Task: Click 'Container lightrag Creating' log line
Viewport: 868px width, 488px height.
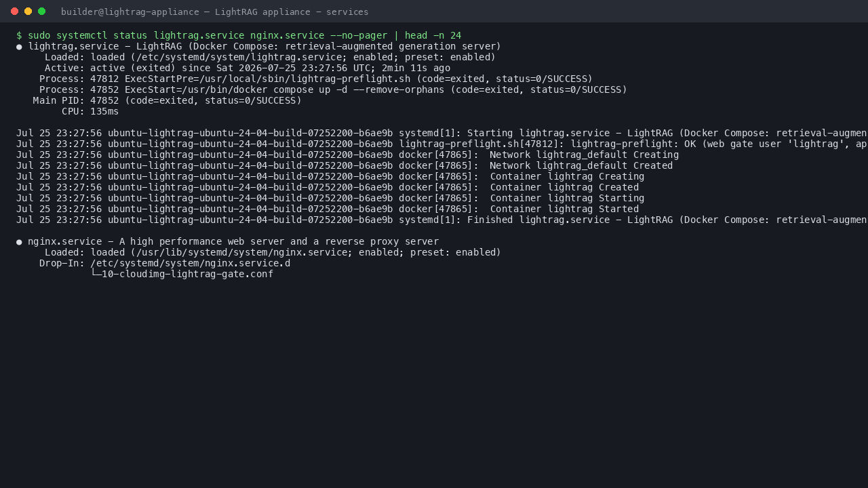Action: [330, 176]
